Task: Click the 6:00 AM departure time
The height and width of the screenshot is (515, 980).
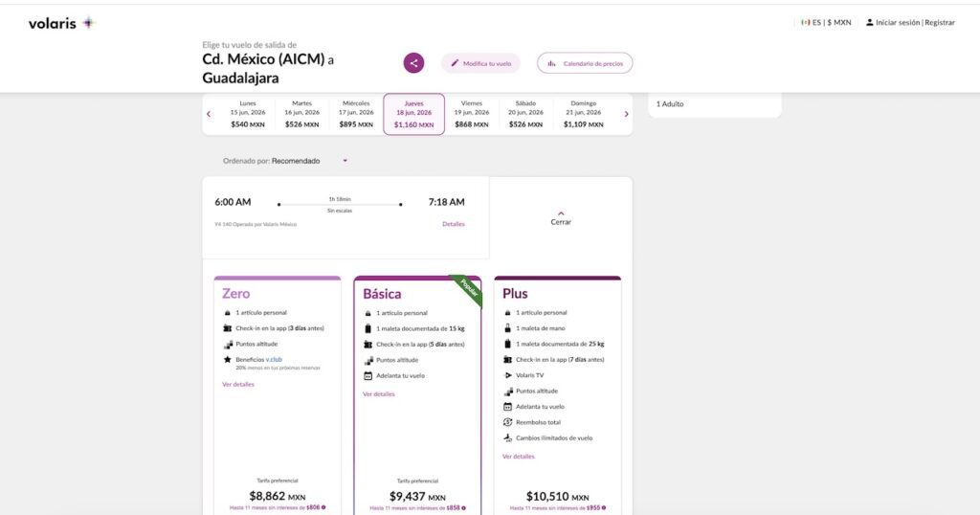Action: pos(233,202)
